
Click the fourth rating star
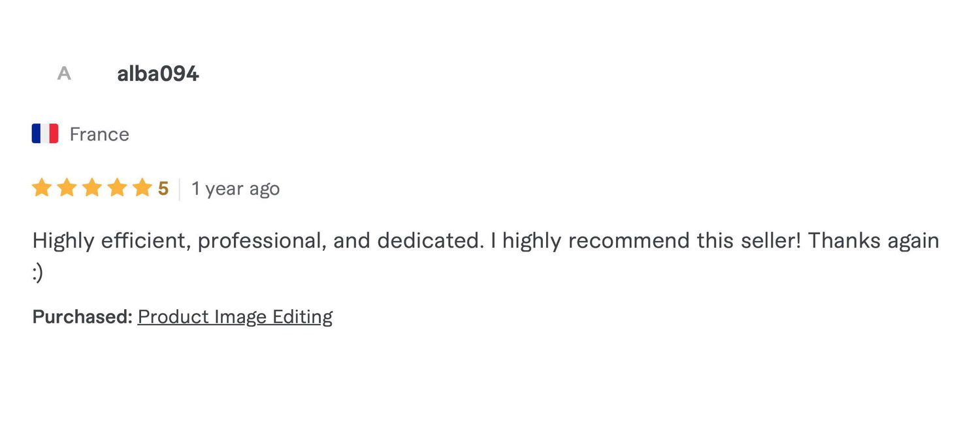tap(117, 188)
